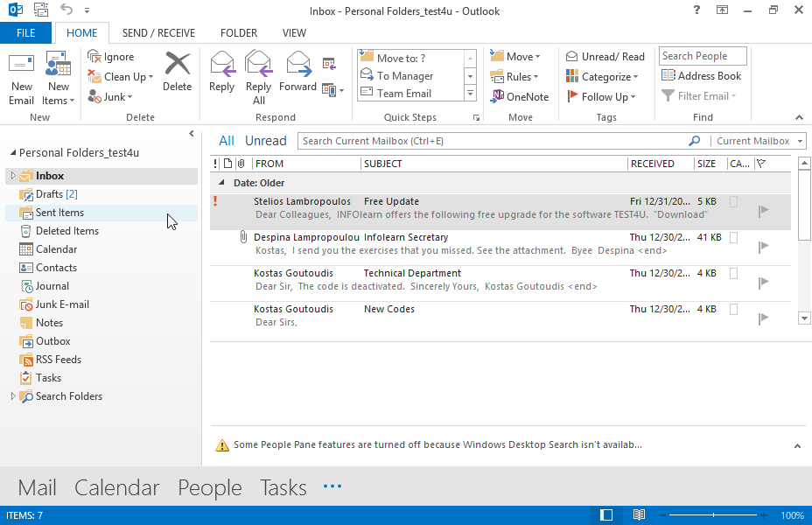Customize the Quick Access Toolbar
This screenshot has width=812, height=525.
tap(87, 10)
